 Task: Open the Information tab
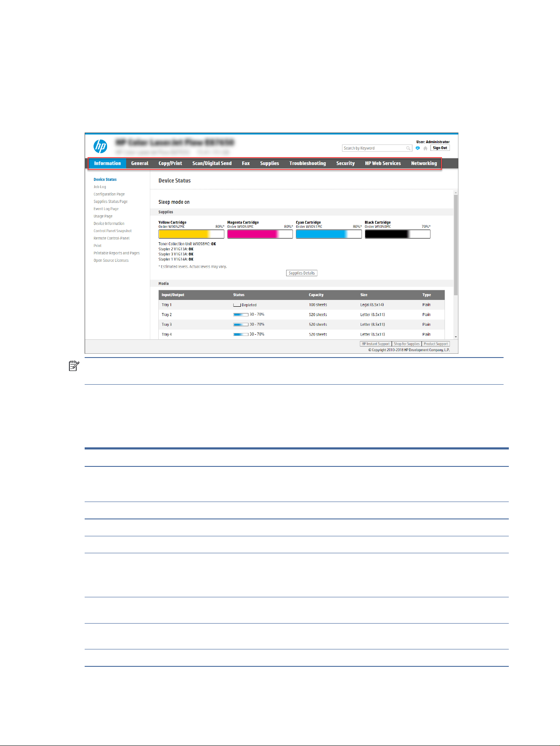108,164
